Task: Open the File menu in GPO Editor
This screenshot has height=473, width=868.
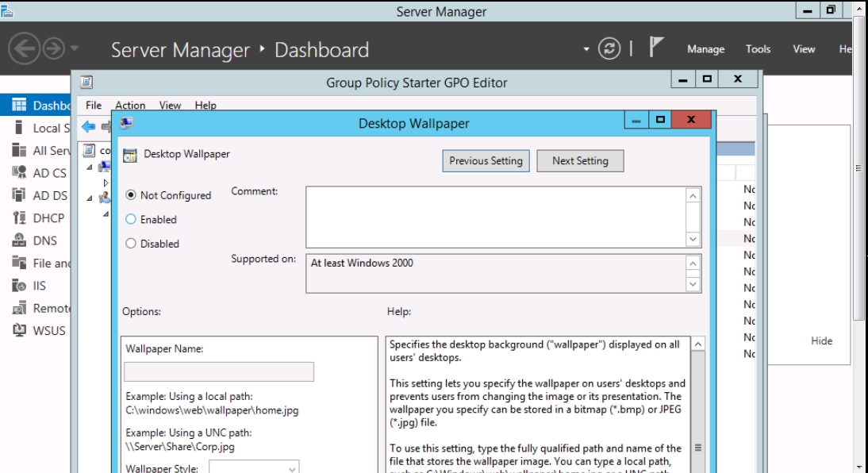Action: (94, 106)
